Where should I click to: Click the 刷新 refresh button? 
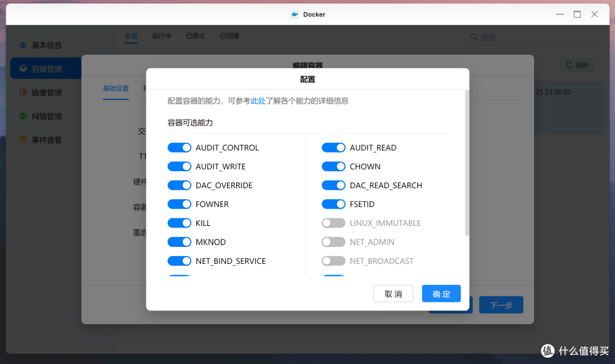[577, 65]
